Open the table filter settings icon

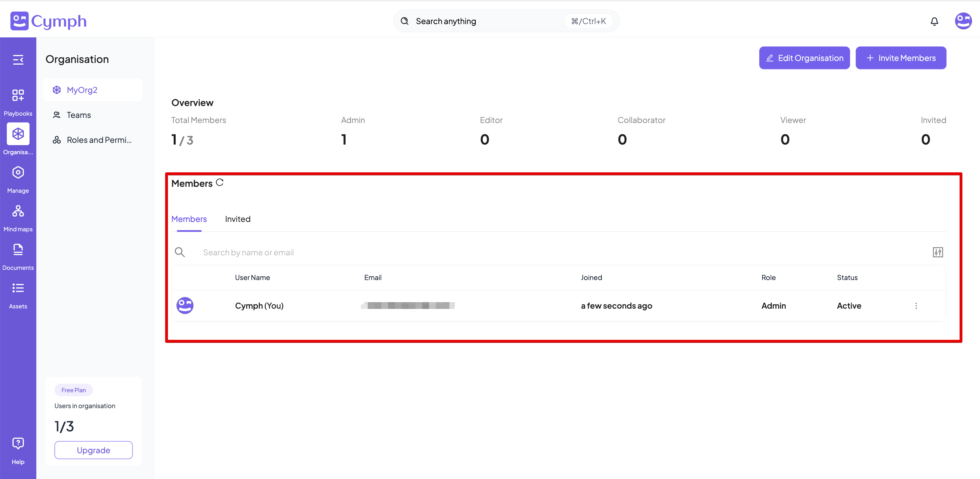tap(938, 252)
